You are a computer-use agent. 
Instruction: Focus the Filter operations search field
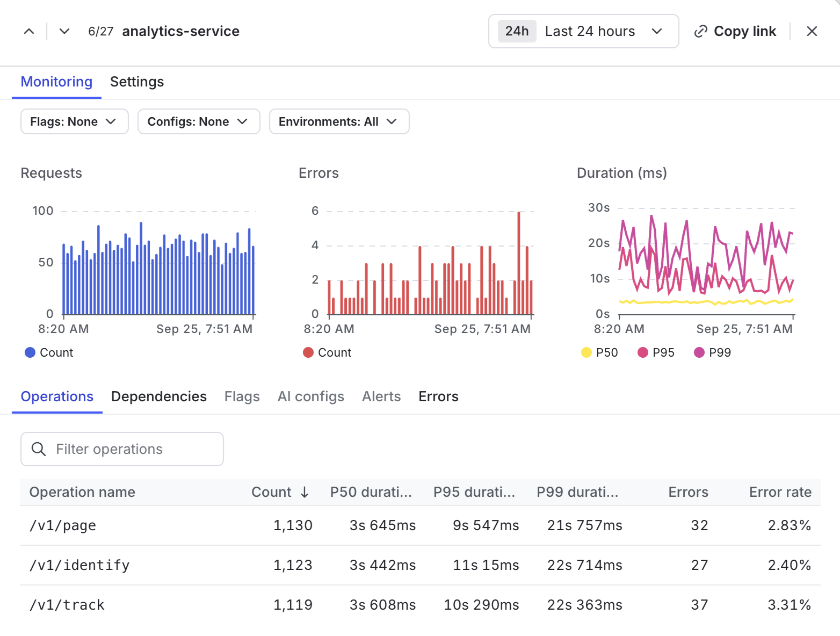122,449
